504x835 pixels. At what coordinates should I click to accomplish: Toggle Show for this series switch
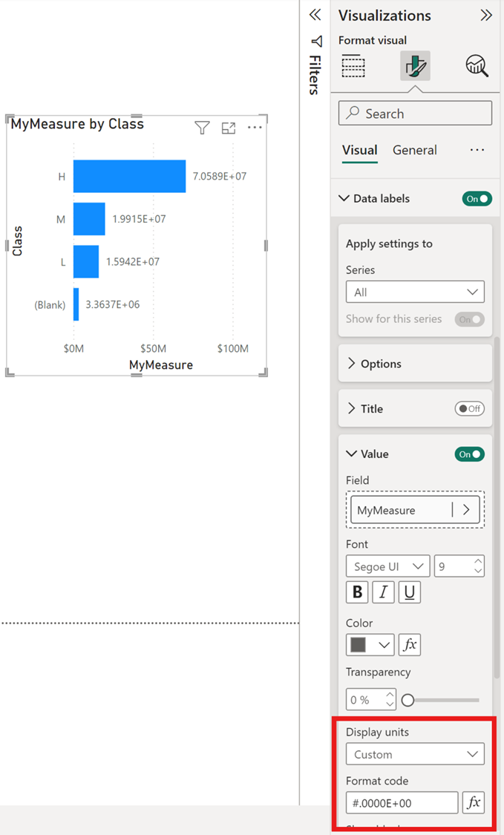[469, 319]
